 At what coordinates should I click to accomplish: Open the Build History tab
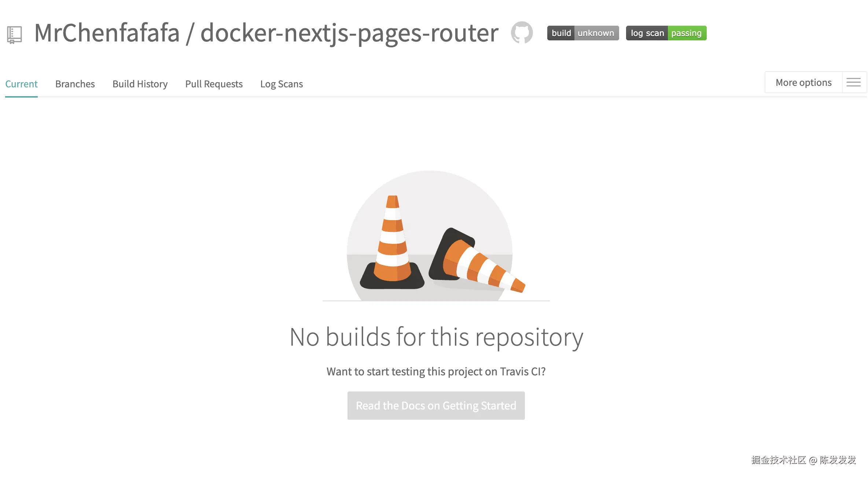coord(140,84)
